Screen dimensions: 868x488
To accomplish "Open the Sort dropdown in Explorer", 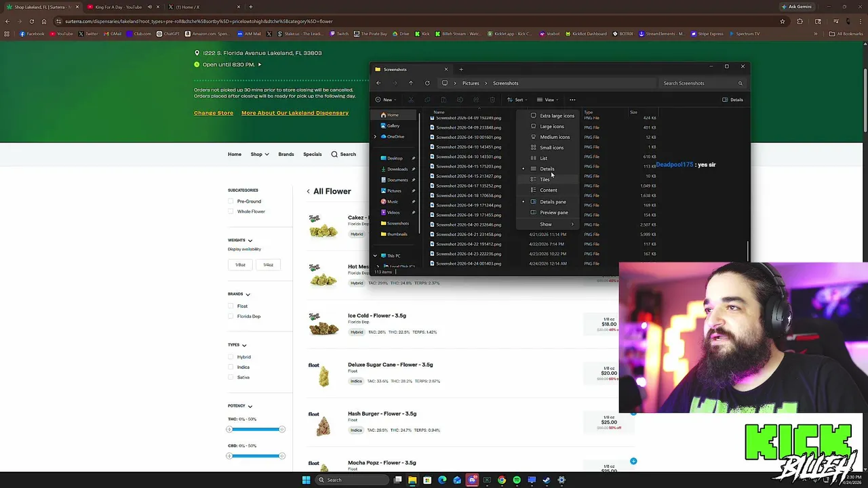I will click(x=518, y=100).
